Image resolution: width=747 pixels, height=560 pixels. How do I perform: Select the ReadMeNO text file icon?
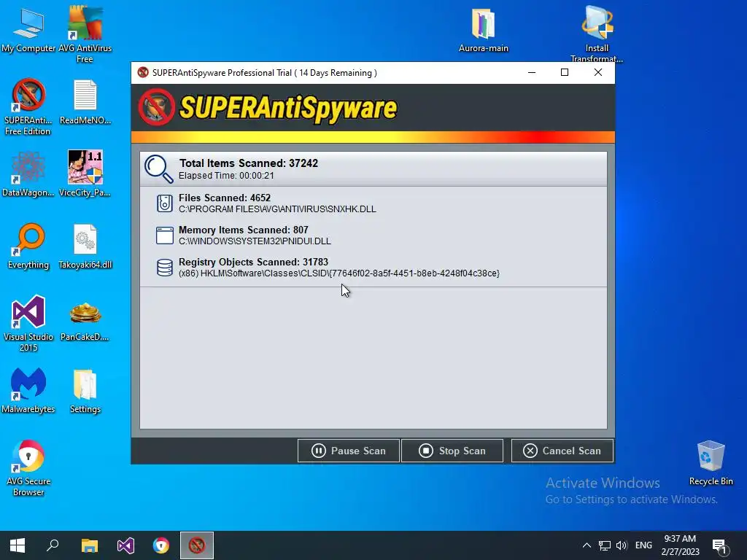coord(85,102)
